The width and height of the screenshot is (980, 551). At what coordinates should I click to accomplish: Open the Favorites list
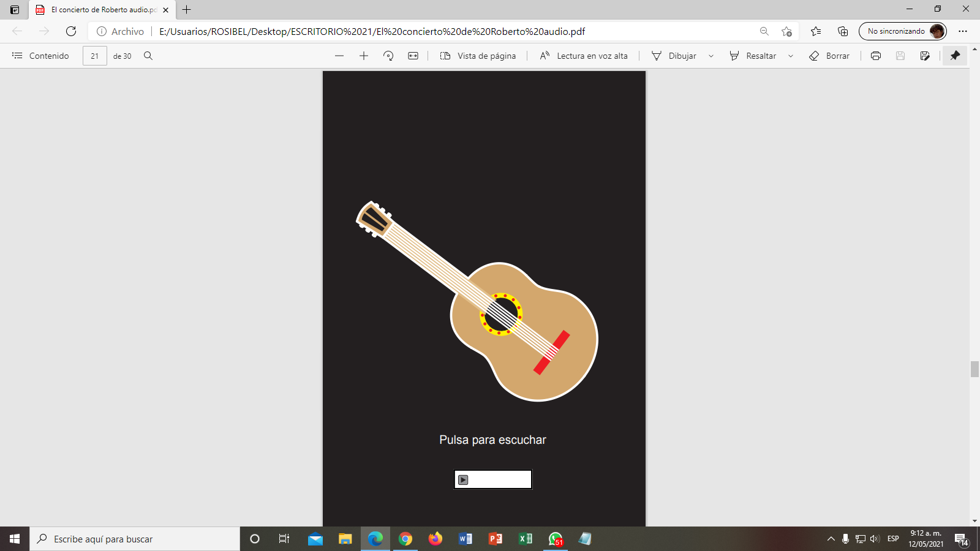click(x=816, y=31)
